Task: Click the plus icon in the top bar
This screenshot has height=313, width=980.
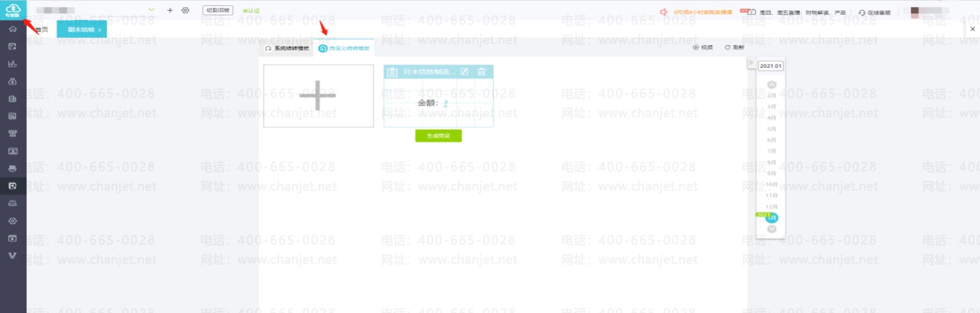Action: [170, 11]
